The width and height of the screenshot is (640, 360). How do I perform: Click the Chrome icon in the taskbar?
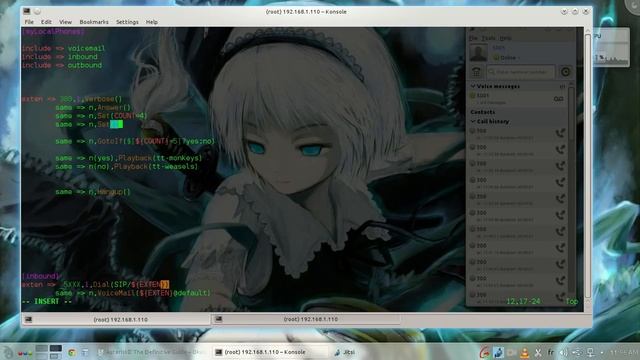(72, 352)
